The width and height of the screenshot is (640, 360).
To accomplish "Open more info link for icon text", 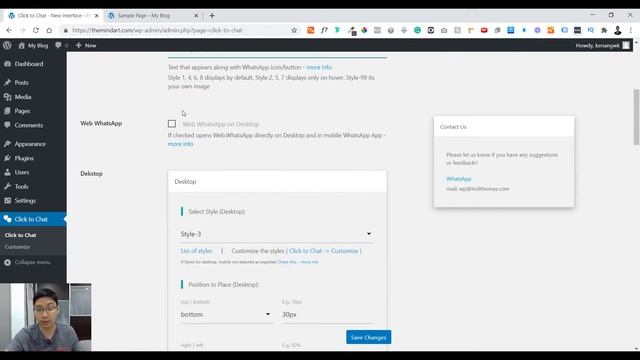I will pos(319,67).
